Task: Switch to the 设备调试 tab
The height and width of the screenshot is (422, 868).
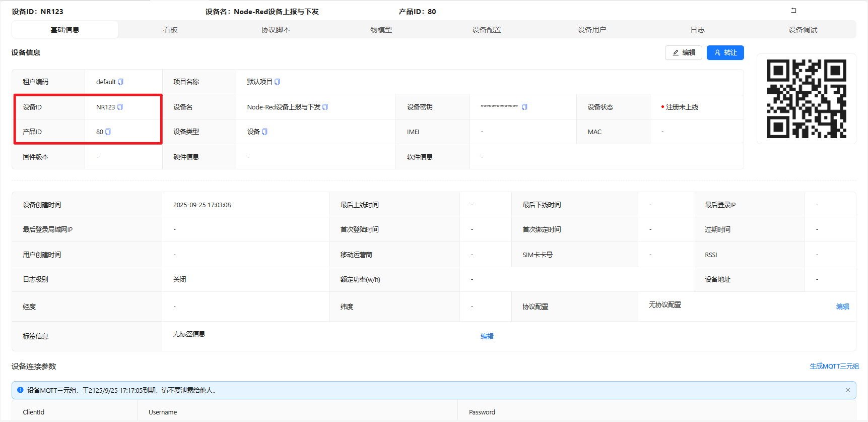Action: [x=803, y=30]
